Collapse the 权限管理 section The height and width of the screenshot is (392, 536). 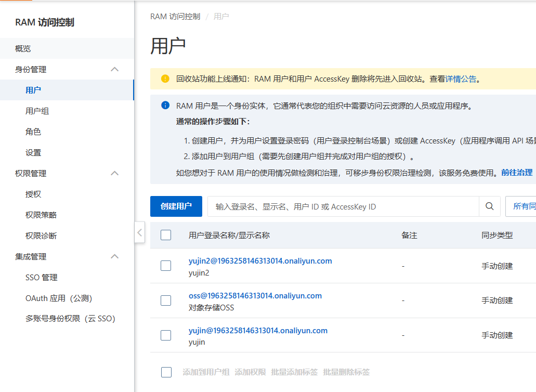click(114, 173)
